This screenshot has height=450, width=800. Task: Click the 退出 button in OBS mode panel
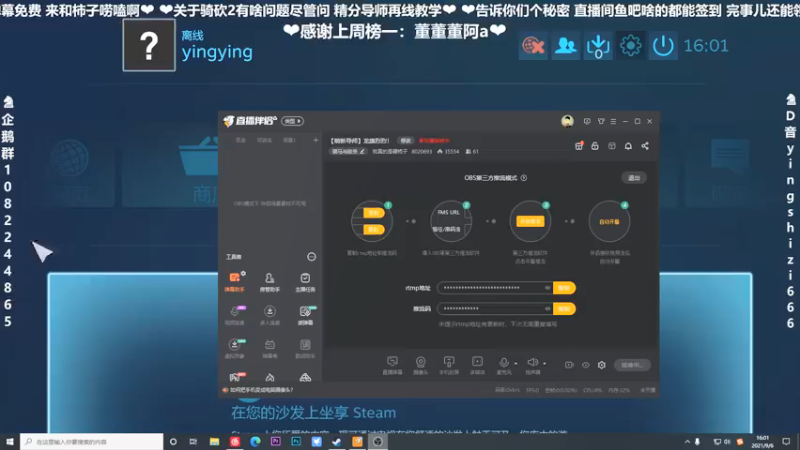[634, 178]
